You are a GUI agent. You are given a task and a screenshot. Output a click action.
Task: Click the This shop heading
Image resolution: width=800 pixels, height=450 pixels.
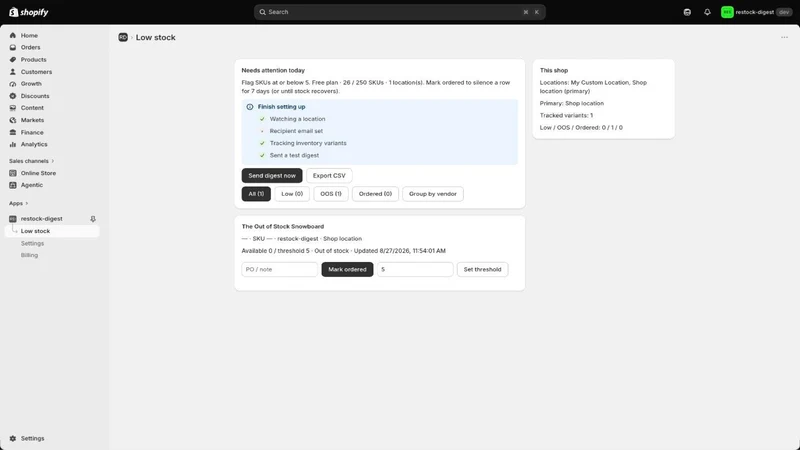click(x=554, y=70)
